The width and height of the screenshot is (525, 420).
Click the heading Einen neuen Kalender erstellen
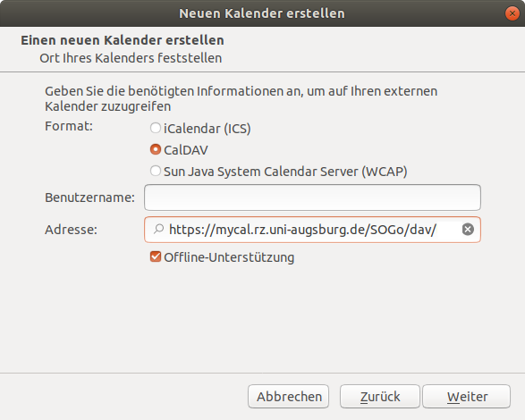pos(123,40)
